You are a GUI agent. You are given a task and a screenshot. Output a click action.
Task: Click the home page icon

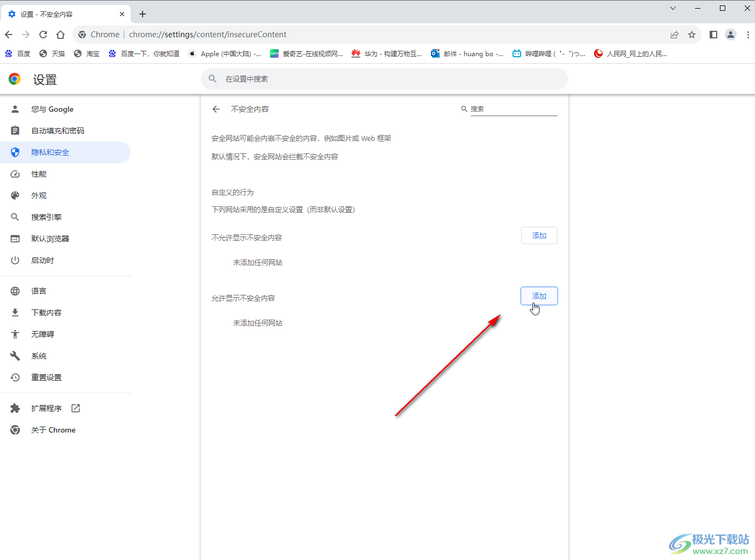60,35
